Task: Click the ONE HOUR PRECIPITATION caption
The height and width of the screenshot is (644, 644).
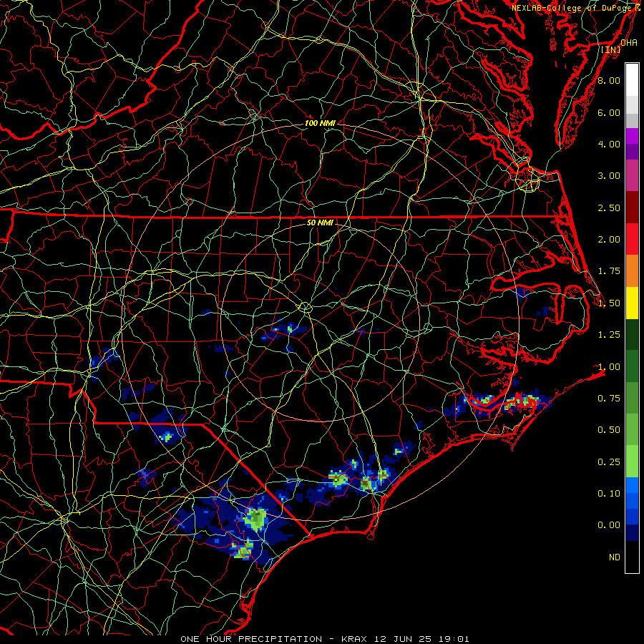Action: (x=251, y=639)
